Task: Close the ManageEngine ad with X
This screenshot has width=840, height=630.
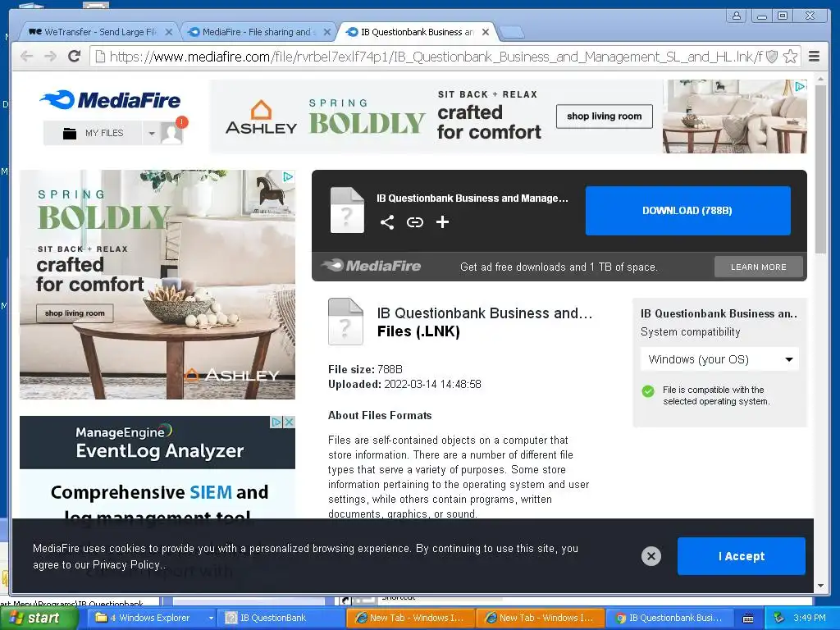Action: pyautogui.click(x=290, y=422)
